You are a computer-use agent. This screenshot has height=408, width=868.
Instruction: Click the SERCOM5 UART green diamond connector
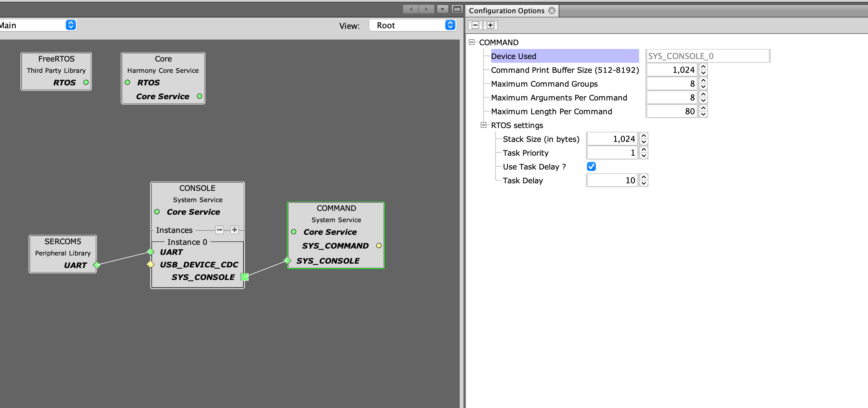(x=96, y=265)
